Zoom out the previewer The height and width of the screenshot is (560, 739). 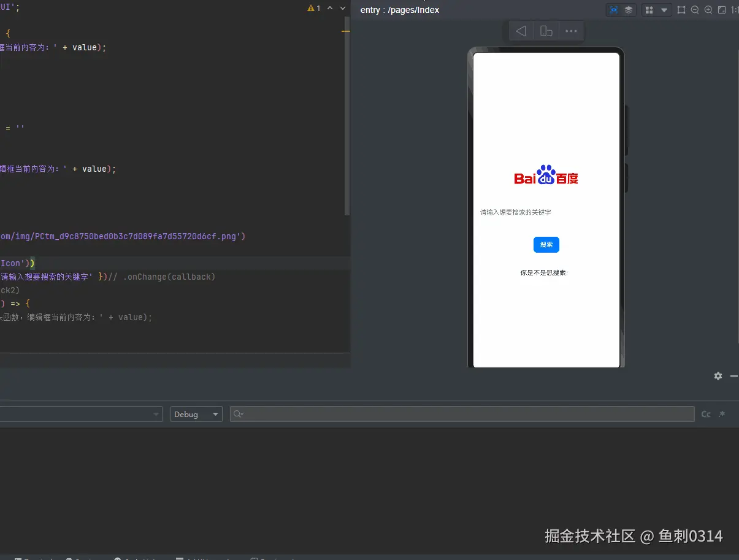click(695, 10)
